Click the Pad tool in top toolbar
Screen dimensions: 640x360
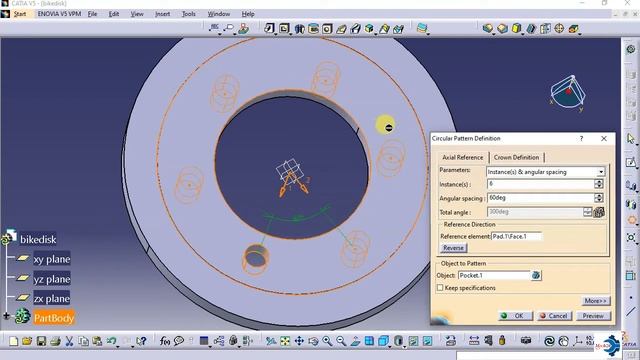269,28
